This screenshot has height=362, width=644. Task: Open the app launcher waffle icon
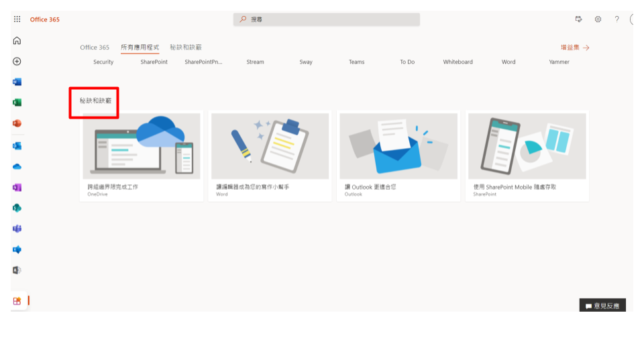point(17,19)
